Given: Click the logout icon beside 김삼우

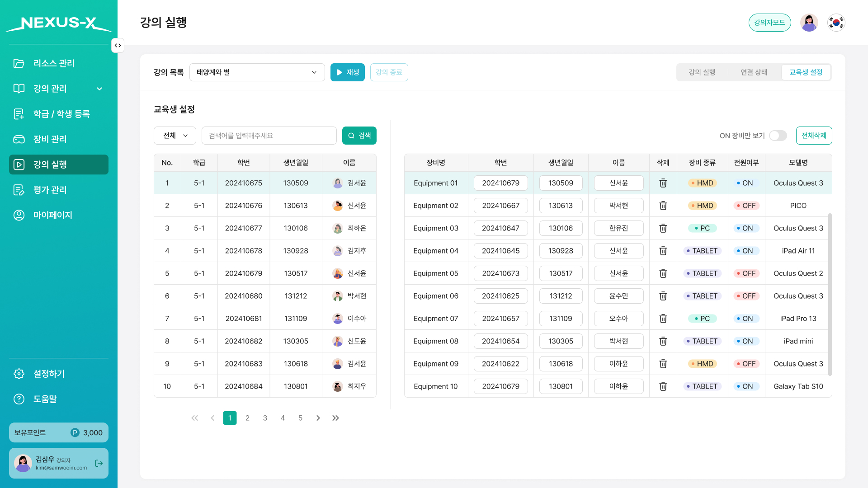Looking at the screenshot, I should click(x=99, y=463).
